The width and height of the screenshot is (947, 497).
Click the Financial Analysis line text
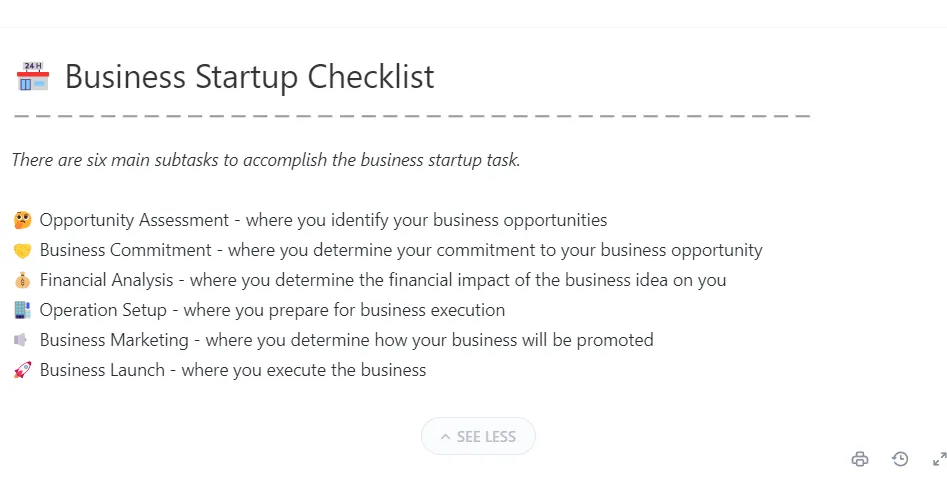click(383, 280)
